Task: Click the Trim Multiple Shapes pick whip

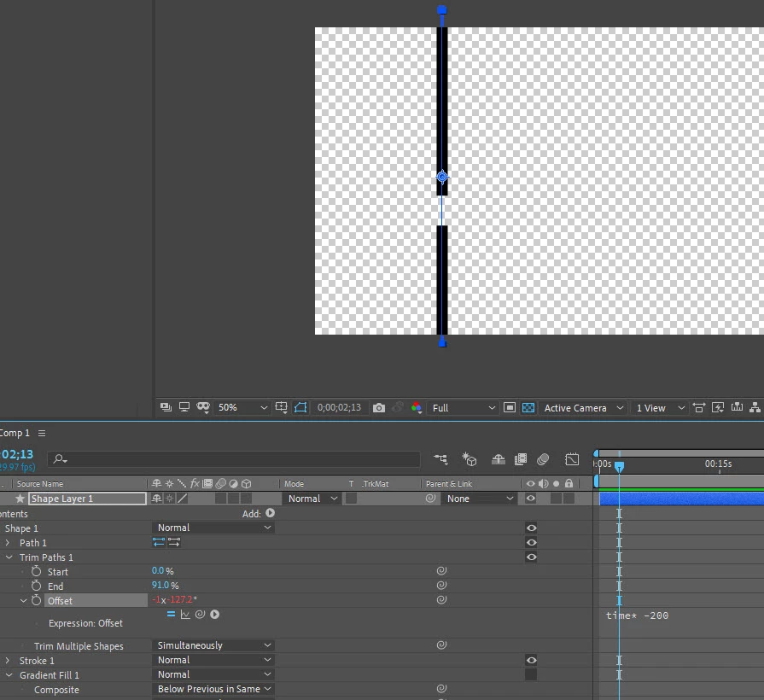Action: pos(441,645)
